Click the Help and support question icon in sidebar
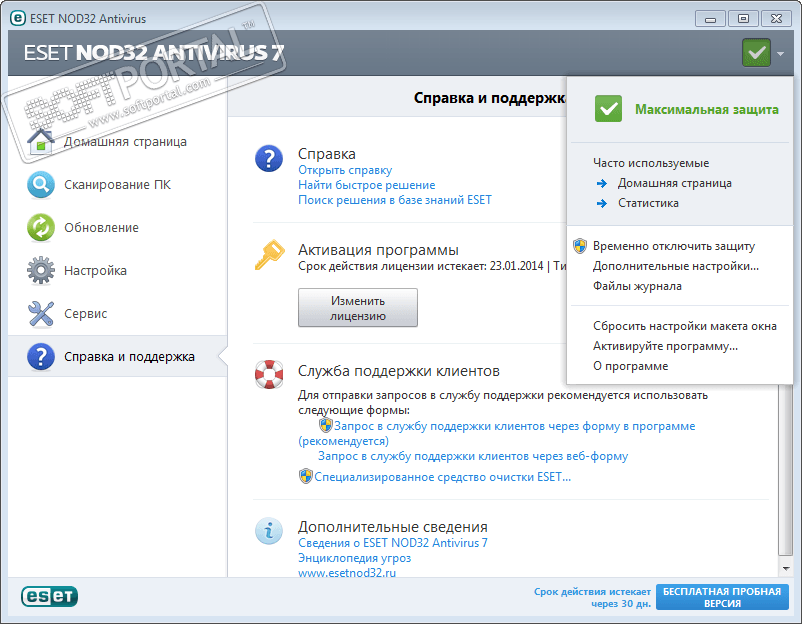 click(41, 356)
